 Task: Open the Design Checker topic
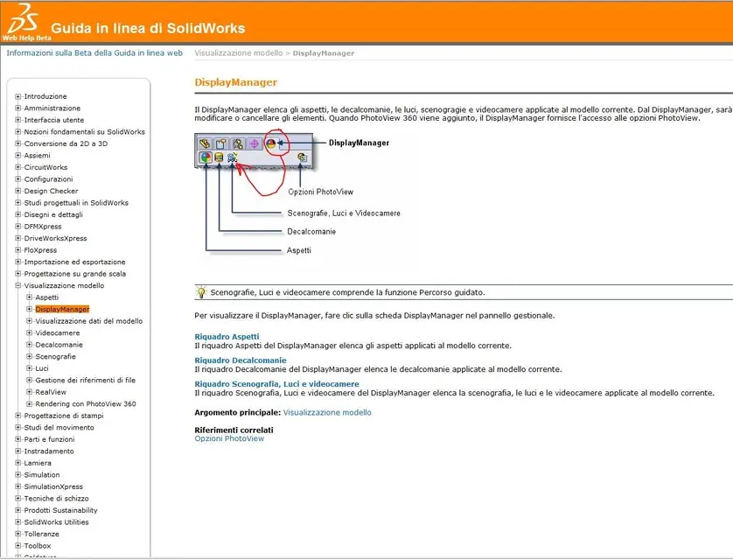pos(51,191)
